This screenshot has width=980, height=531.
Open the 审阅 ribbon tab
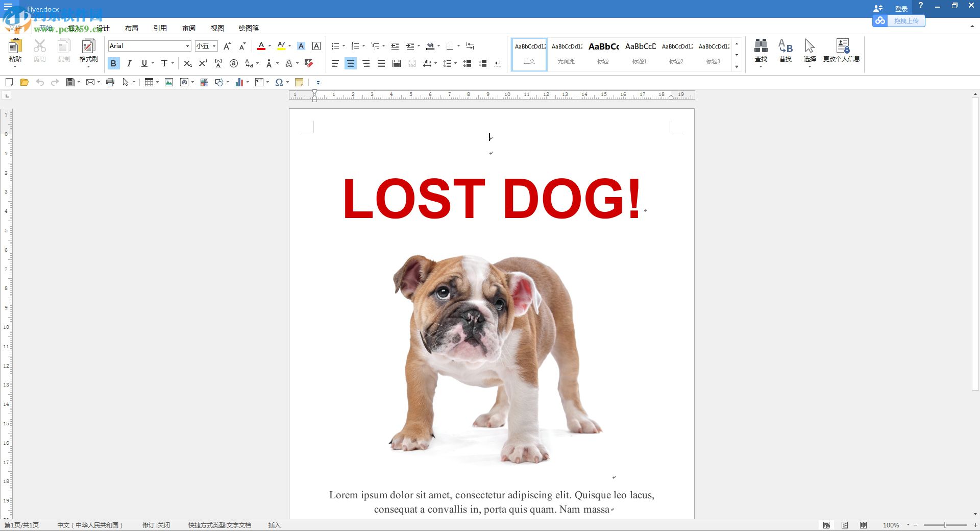(188, 28)
